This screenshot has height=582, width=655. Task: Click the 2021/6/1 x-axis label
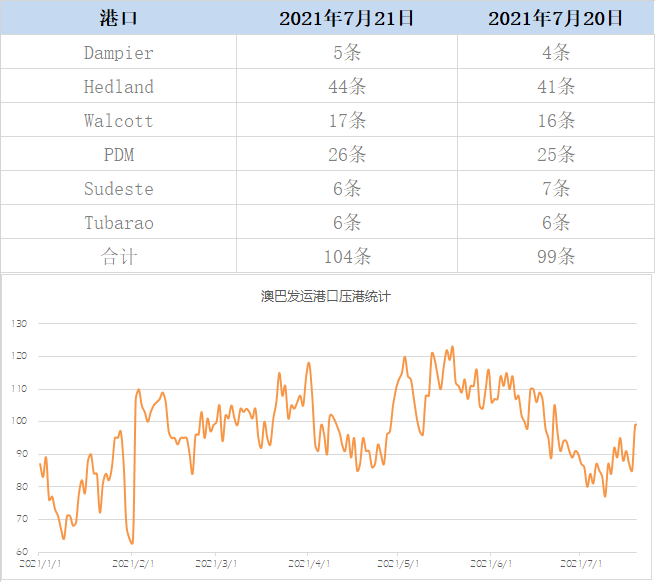pyautogui.click(x=491, y=564)
